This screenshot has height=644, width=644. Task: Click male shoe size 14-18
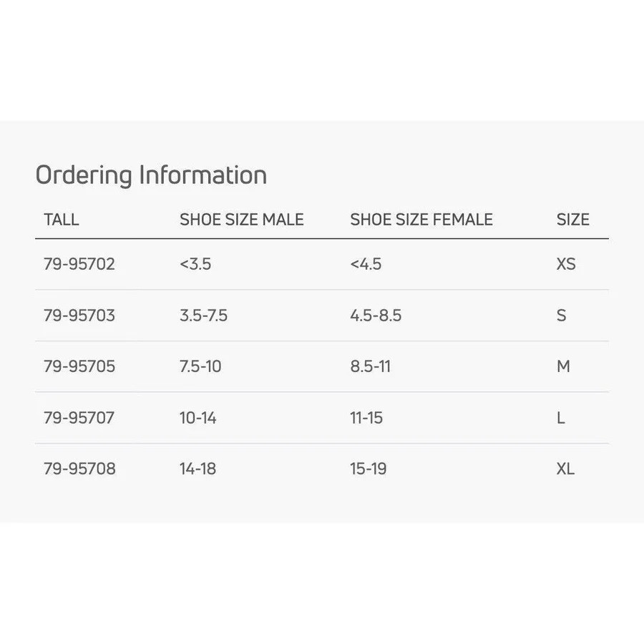[198, 469]
